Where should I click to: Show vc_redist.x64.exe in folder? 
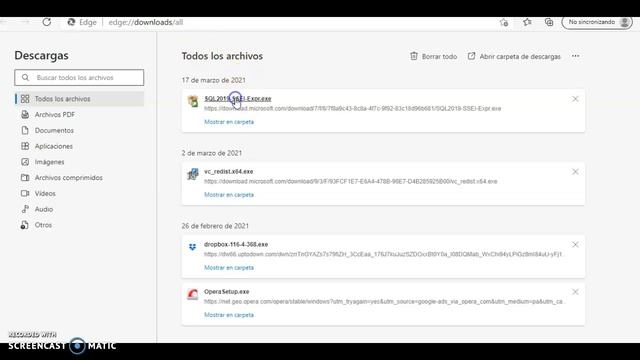(x=229, y=195)
